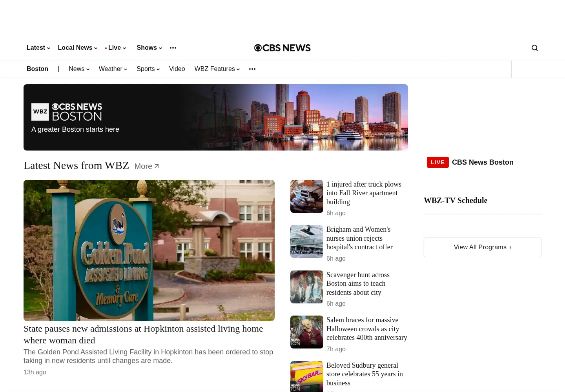Click the "7h ago" timestamp
The width and height of the screenshot is (565, 392).
tap(336, 349)
